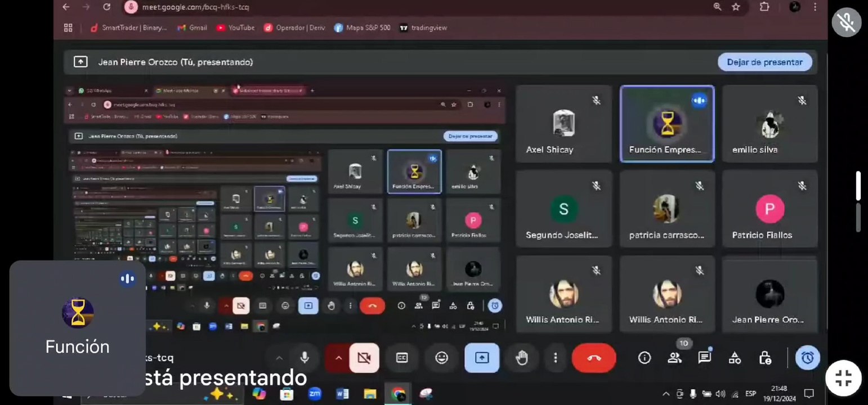This screenshot has height=405, width=868.
Task: Toggle the microphone in the Meet toolbar
Action: 305,358
